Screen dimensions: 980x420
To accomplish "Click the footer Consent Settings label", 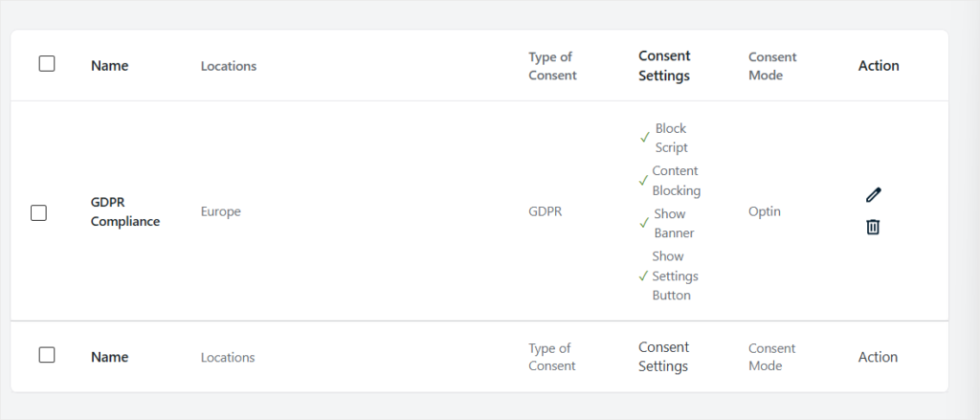I will coord(664,357).
